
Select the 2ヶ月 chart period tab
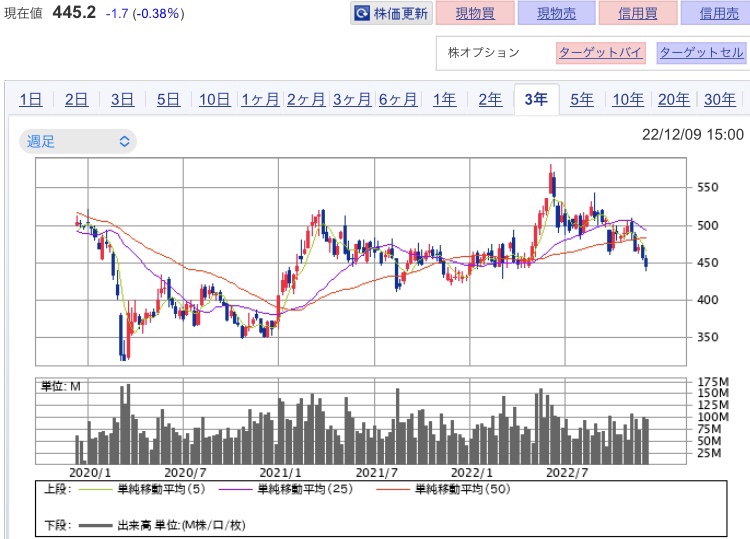pyautogui.click(x=306, y=99)
